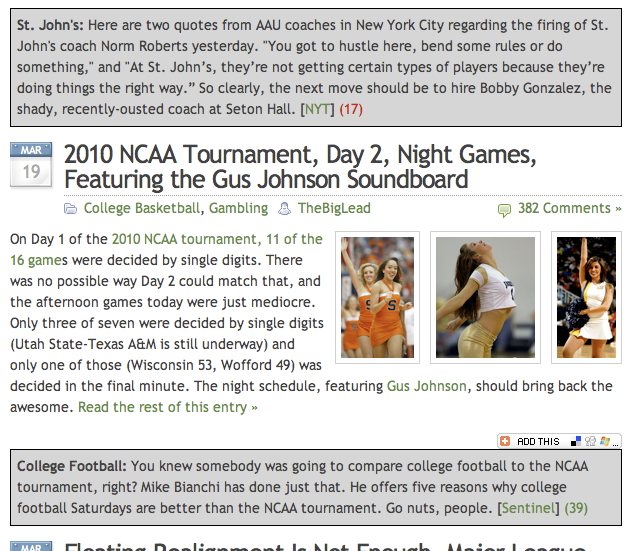
Task: Open the College Basketball category link
Action: [x=141, y=208]
